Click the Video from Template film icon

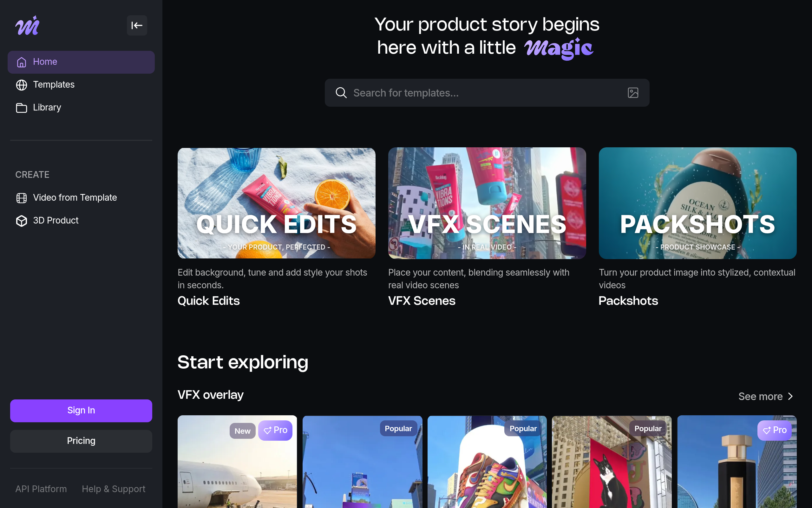tap(22, 198)
